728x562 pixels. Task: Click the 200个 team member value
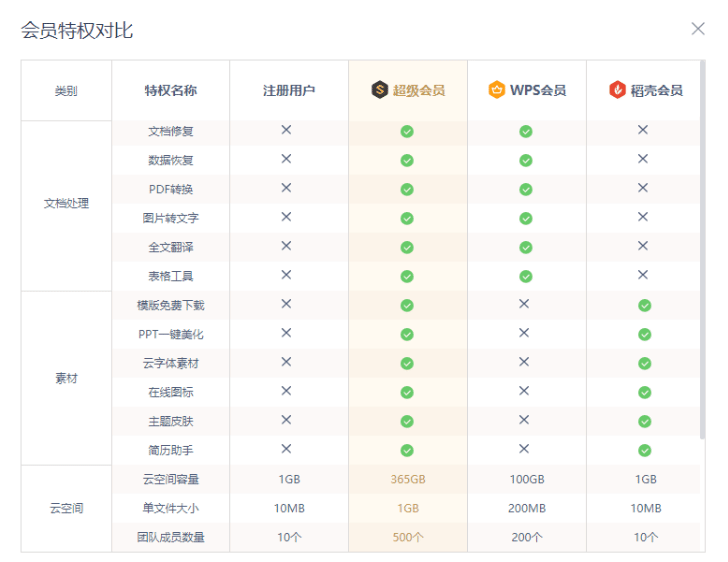526,537
